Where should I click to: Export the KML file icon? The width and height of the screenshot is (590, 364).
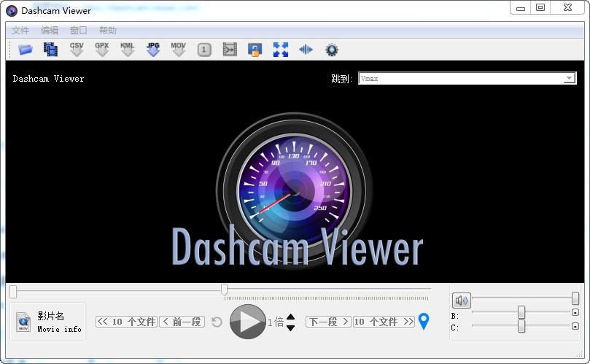pyautogui.click(x=127, y=50)
